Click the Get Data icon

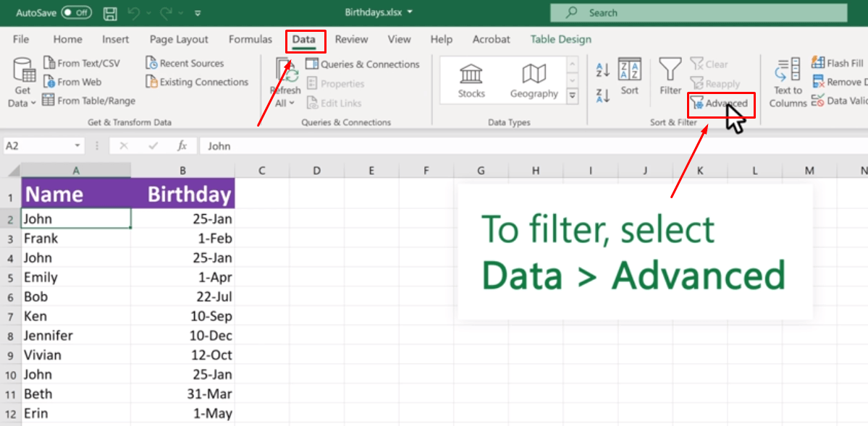click(x=22, y=71)
